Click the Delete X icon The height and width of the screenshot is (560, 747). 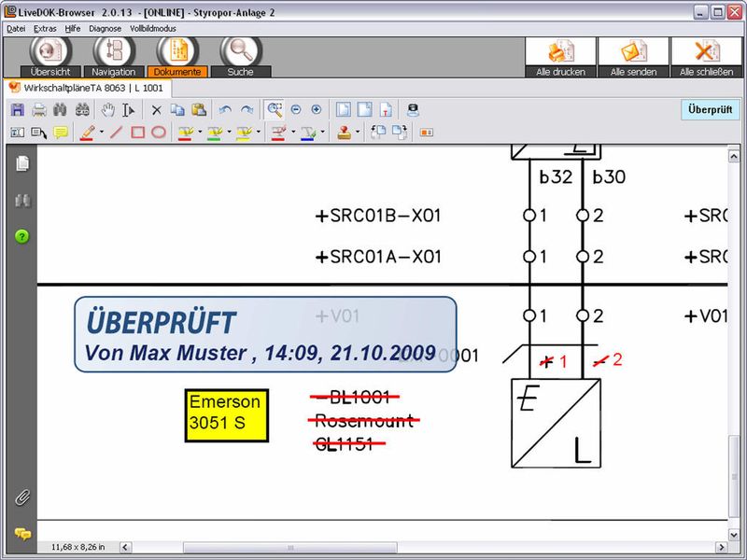[156, 110]
